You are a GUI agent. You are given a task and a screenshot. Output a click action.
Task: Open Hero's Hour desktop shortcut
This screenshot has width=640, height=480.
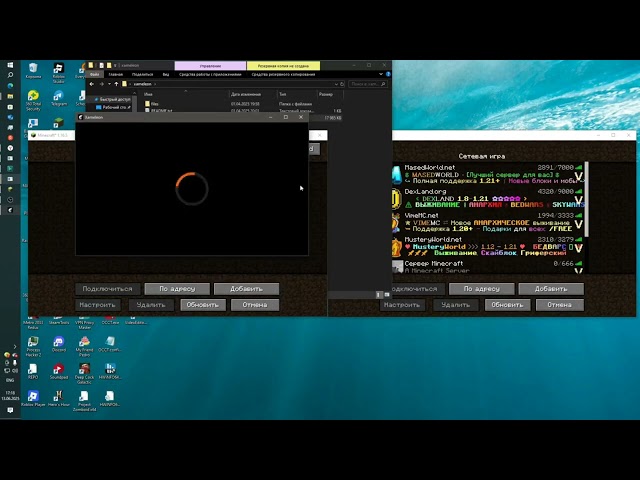click(x=58, y=399)
